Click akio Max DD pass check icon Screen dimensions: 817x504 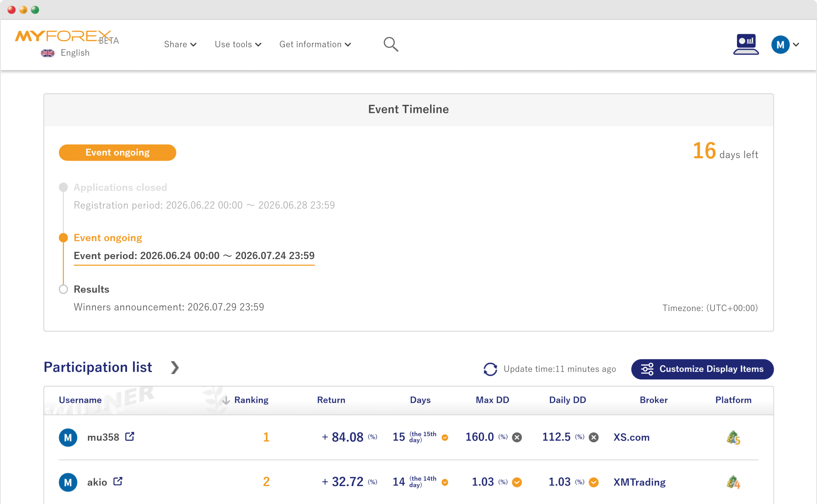point(517,482)
